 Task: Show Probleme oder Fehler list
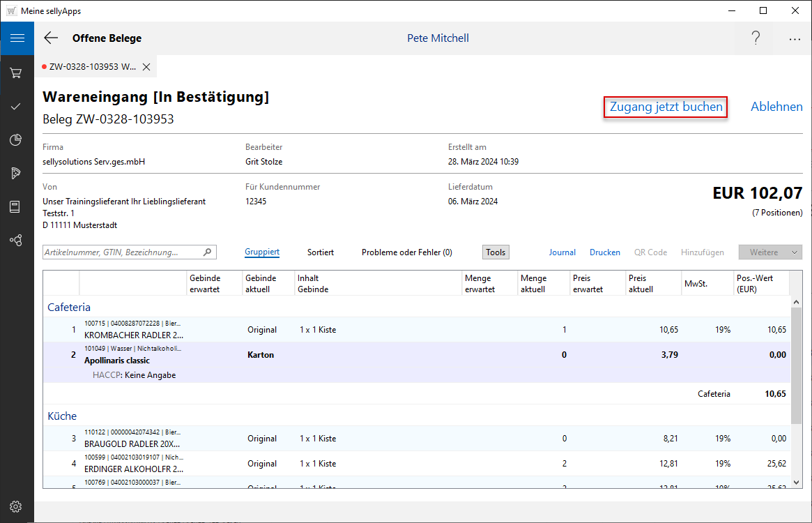(406, 252)
